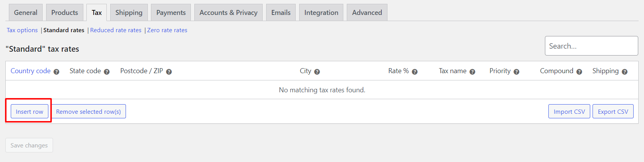Focus the tax rates Search field
The height and width of the screenshot is (162, 644).
[x=591, y=46]
